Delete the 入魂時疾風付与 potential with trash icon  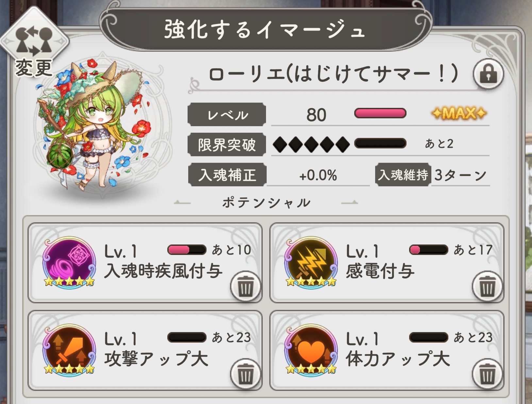click(x=245, y=286)
